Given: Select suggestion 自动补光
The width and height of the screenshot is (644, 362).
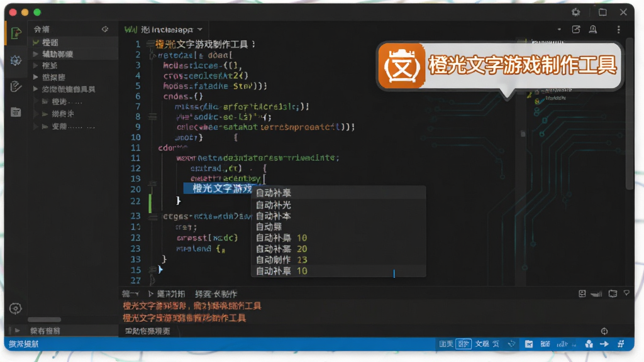Looking at the screenshot, I should click(338, 205).
